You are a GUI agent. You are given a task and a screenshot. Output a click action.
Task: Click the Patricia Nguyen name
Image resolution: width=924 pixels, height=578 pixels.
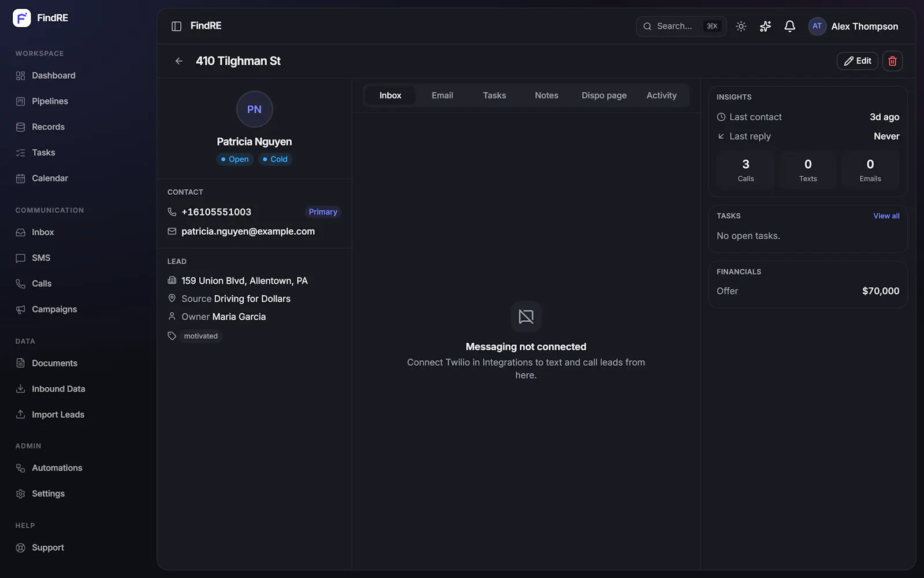(x=255, y=142)
